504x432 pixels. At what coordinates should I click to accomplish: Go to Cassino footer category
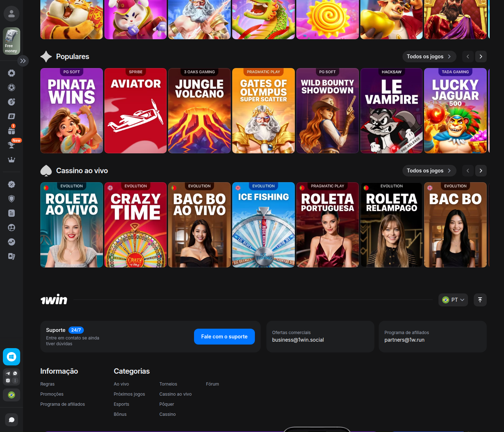(x=167, y=414)
